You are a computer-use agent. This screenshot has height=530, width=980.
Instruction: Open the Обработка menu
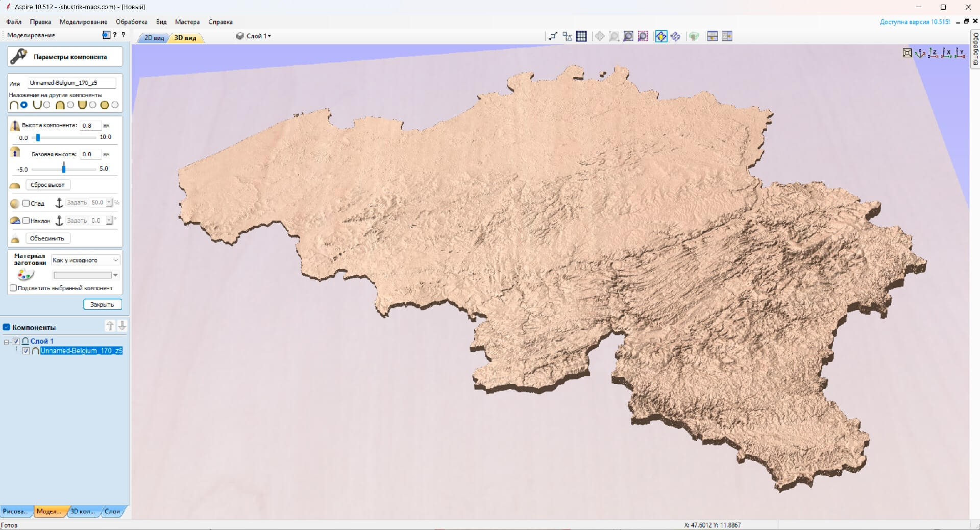131,22
